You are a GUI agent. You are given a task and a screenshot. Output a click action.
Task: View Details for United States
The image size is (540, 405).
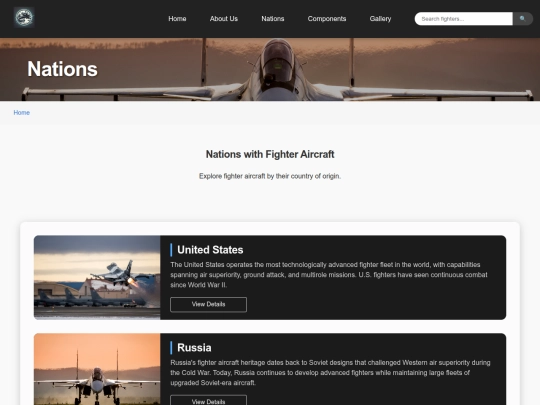[x=208, y=304]
